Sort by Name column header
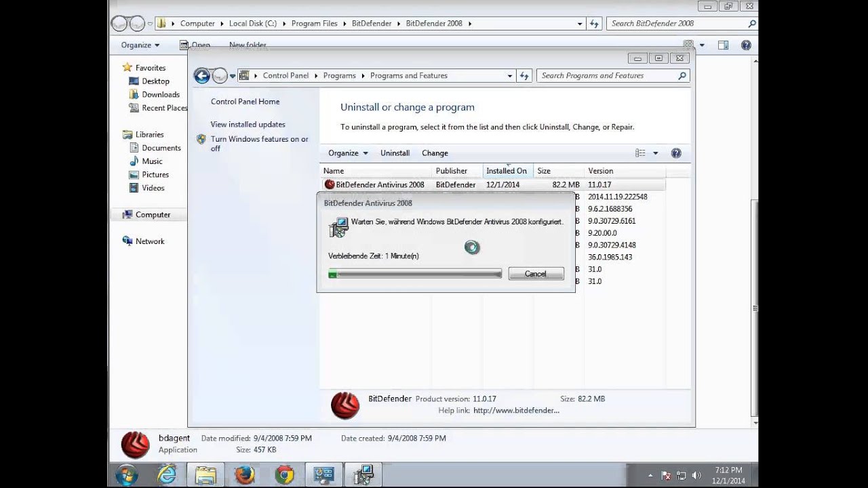 pos(376,171)
